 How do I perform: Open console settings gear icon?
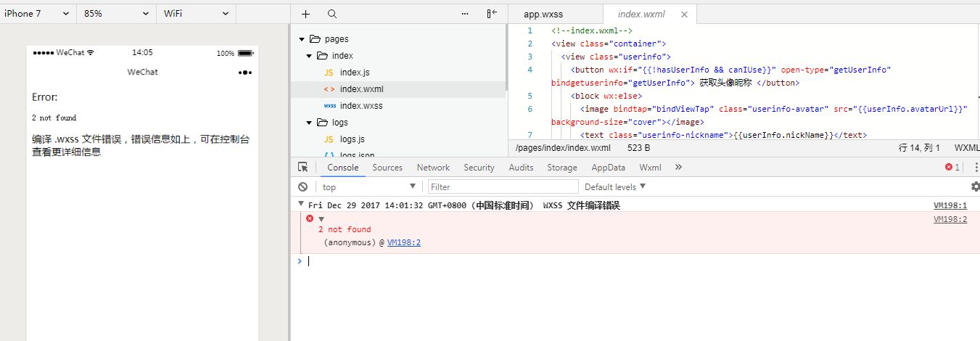click(x=975, y=186)
